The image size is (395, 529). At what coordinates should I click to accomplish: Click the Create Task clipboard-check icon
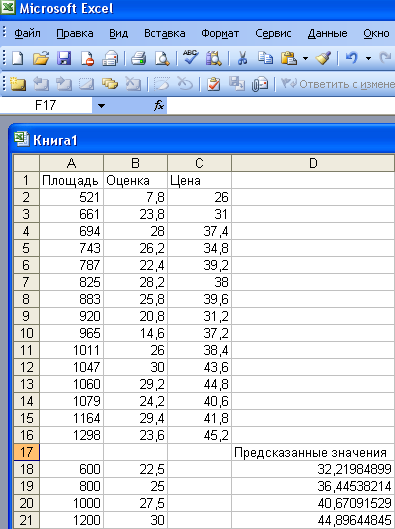pyautogui.click(x=214, y=84)
